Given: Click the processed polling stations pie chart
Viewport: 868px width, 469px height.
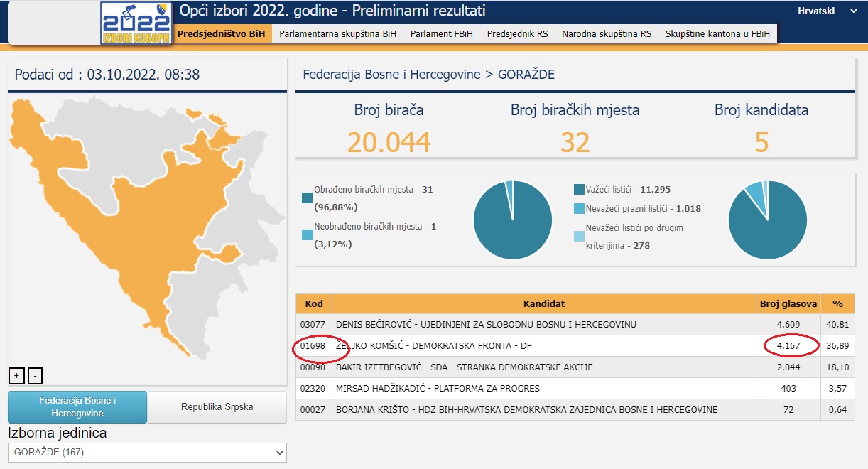Looking at the screenshot, I should click(x=512, y=220).
